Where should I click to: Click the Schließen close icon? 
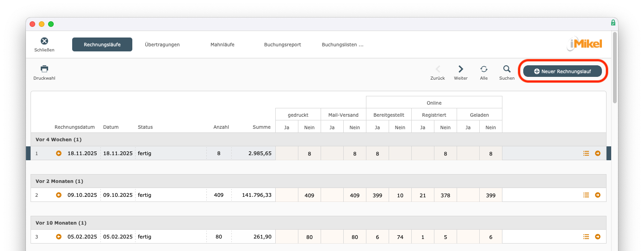[x=44, y=42]
